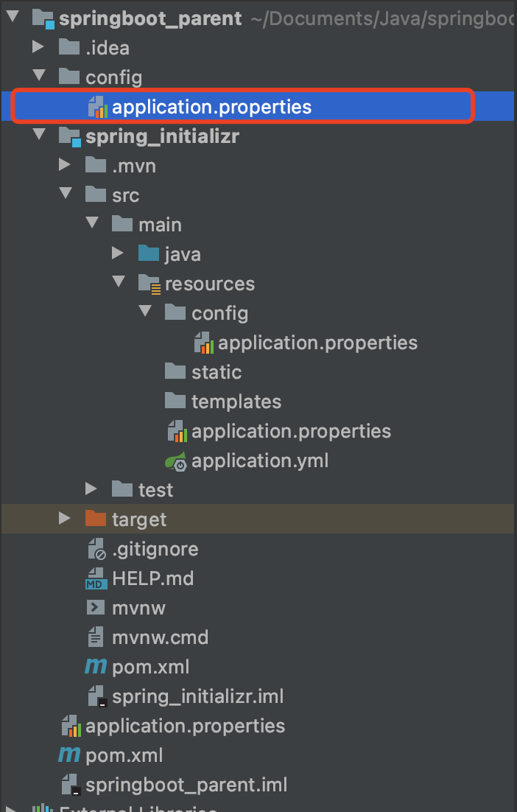This screenshot has width=517, height=812.
Task: Select the HELP.md file name
Action: pyautogui.click(x=153, y=578)
